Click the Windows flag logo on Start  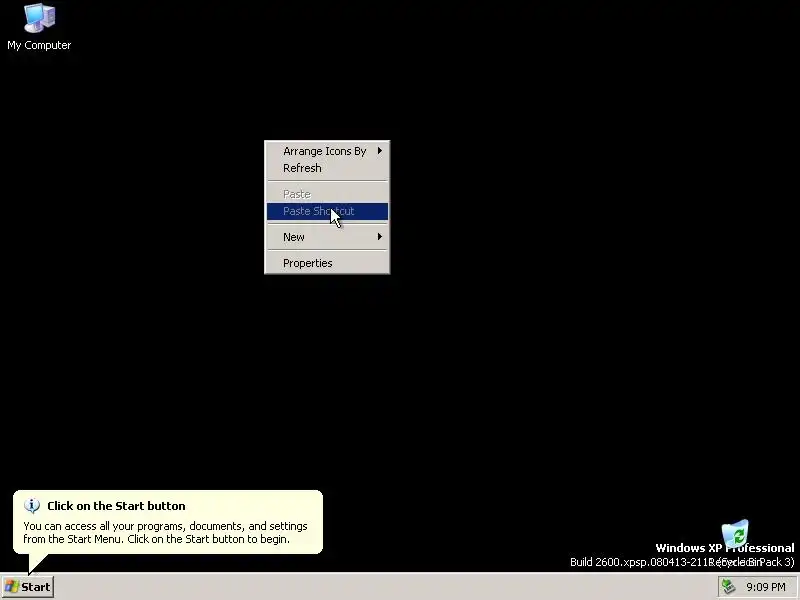click(x=12, y=587)
